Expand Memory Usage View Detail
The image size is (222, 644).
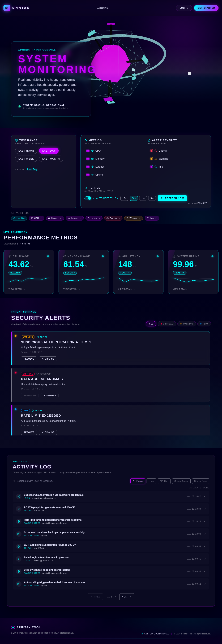pyautogui.click(x=72, y=289)
